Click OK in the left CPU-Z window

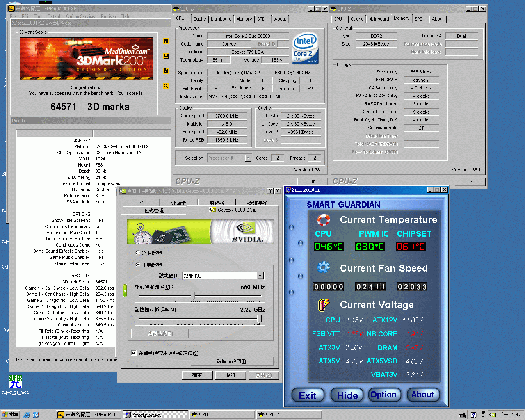point(313,182)
